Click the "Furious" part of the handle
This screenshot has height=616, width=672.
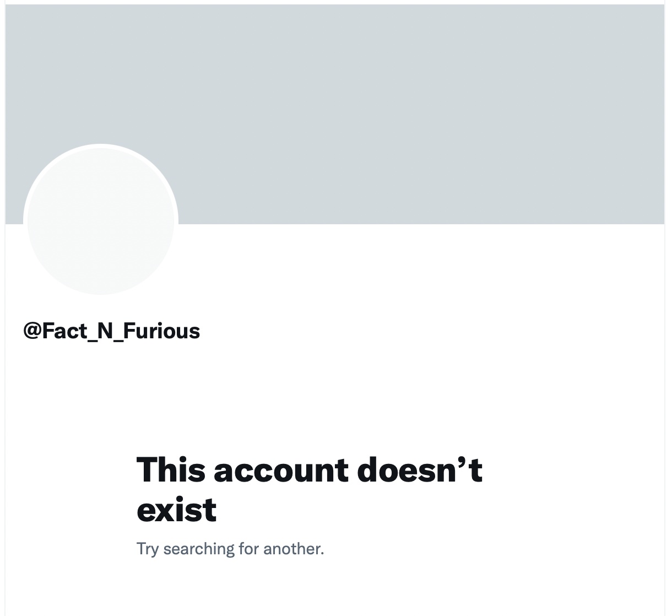161,331
